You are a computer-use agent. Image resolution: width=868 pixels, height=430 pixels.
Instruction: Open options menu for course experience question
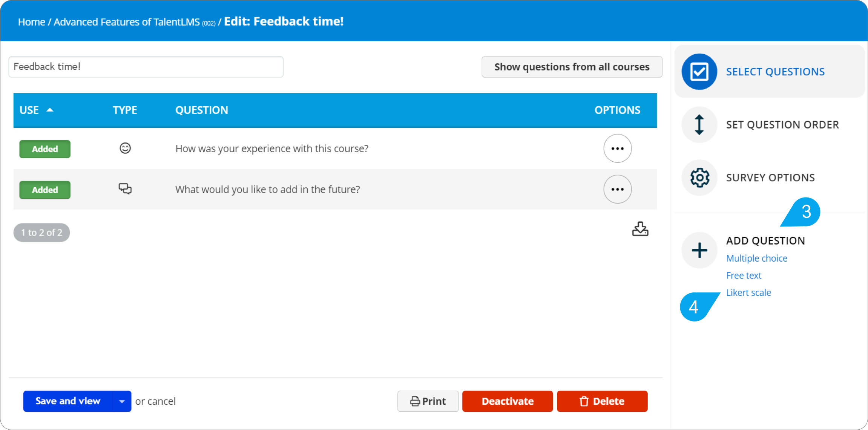[617, 148]
